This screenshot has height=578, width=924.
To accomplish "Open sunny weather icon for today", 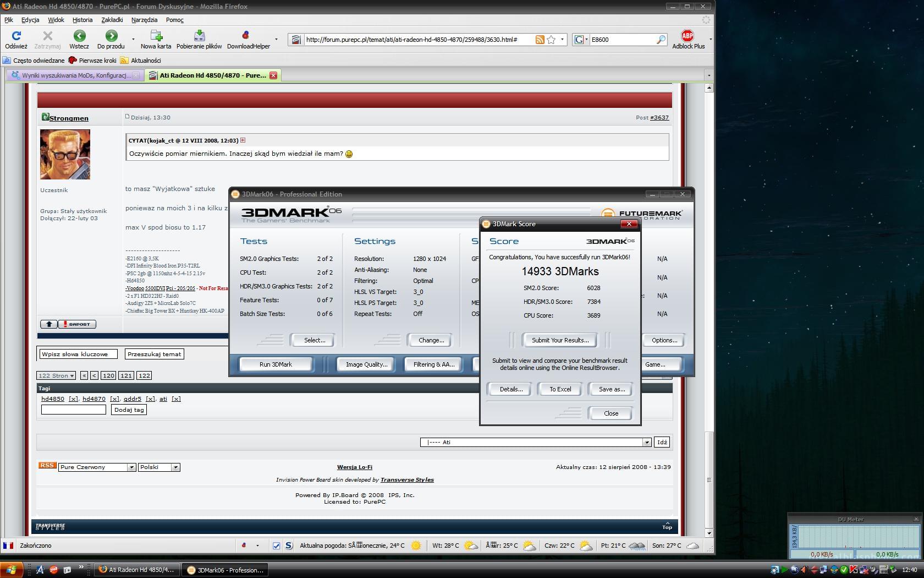I will (x=416, y=546).
